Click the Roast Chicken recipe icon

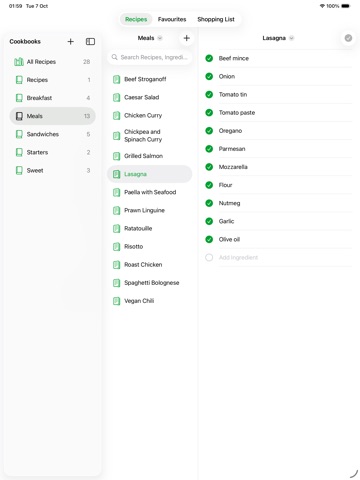[x=116, y=265]
